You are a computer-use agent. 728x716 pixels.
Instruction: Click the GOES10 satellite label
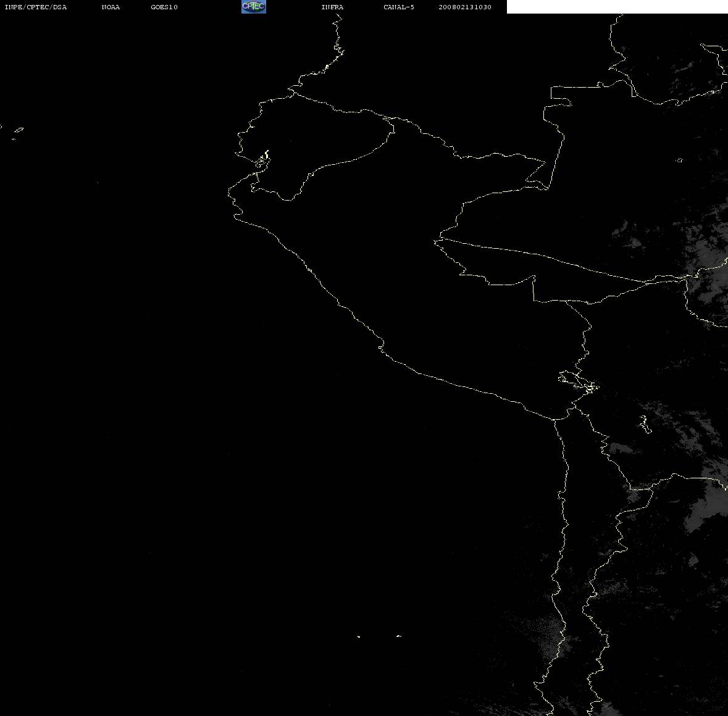pos(164,7)
